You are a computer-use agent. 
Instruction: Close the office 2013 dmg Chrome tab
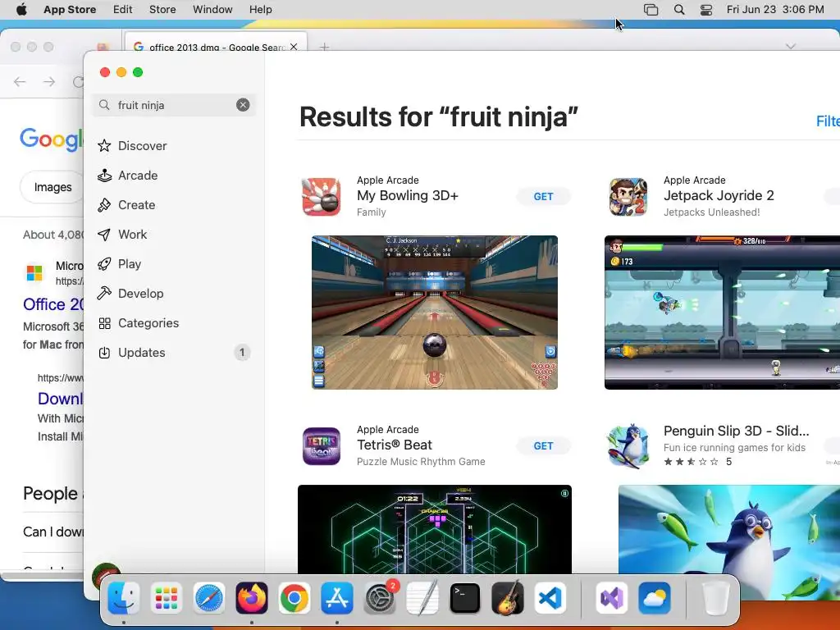click(294, 47)
